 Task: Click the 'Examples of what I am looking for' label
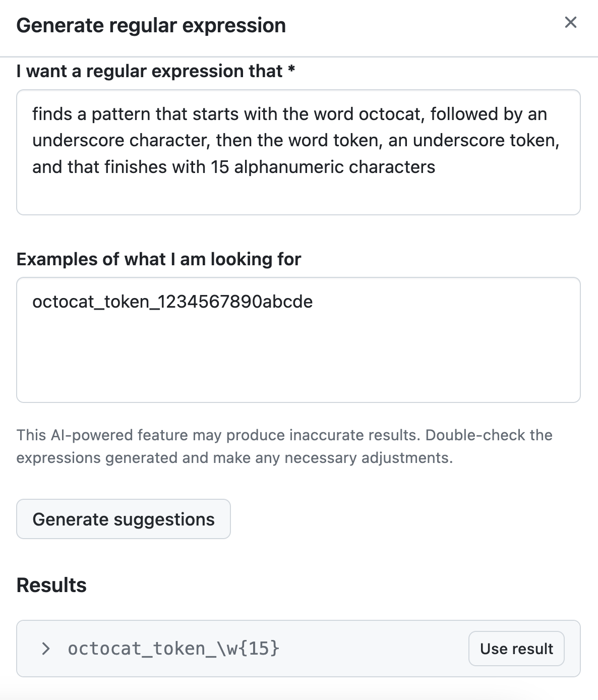[158, 259]
